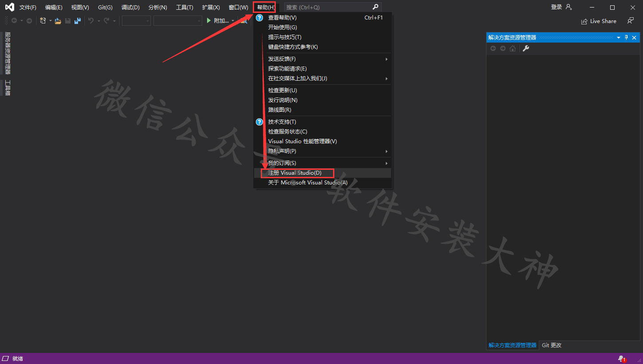643x364 pixels.
Task: Click the Undo toolbar icon
Action: pyautogui.click(x=91, y=21)
